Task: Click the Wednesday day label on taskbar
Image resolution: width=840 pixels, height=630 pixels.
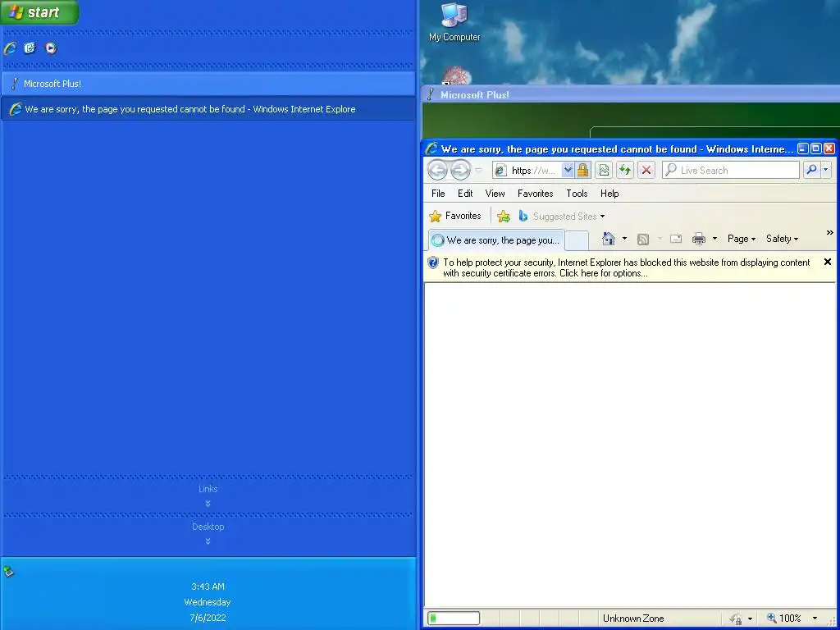Action: (208, 602)
